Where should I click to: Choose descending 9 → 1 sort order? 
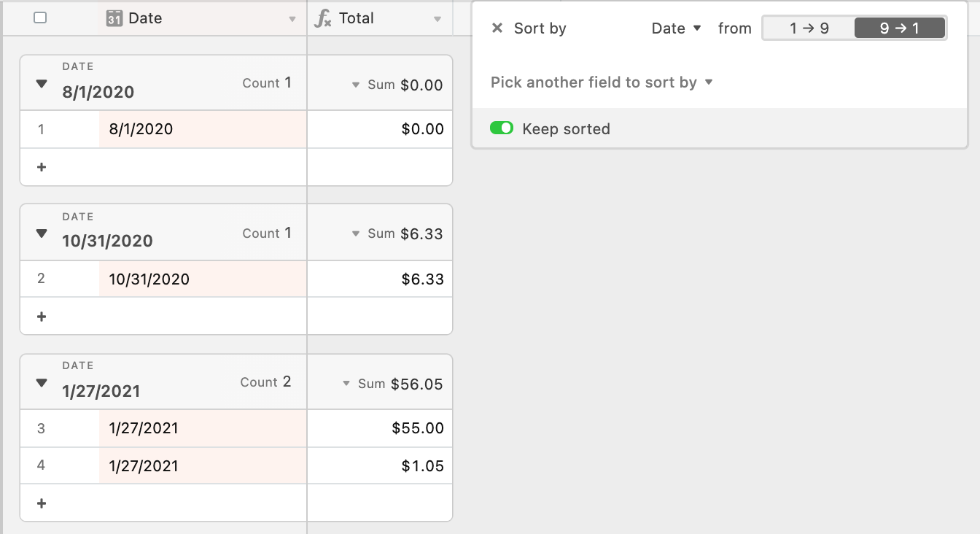point(900,28)
